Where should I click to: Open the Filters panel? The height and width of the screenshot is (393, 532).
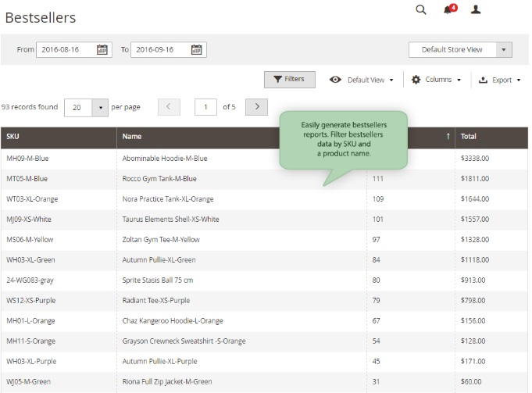[x=289, y=80]
